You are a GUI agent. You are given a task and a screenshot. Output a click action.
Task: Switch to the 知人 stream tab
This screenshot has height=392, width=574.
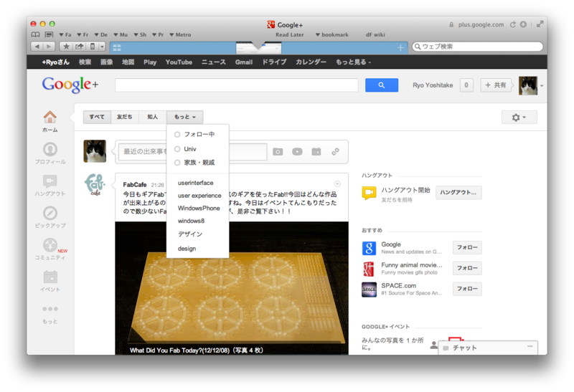coord(152,117)
